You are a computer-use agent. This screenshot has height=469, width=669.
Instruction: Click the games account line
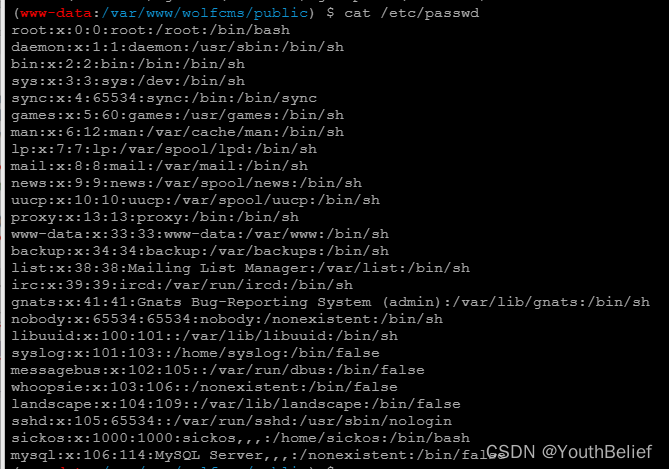coord(177,115)
